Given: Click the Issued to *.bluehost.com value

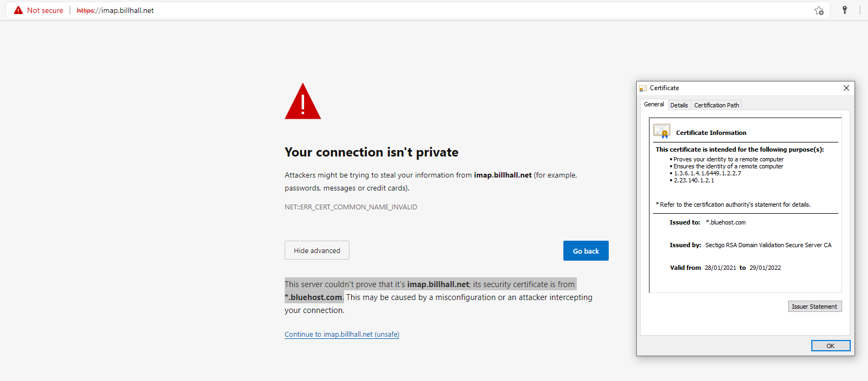Looking at the screenshot, I should (x=725, y=222).
